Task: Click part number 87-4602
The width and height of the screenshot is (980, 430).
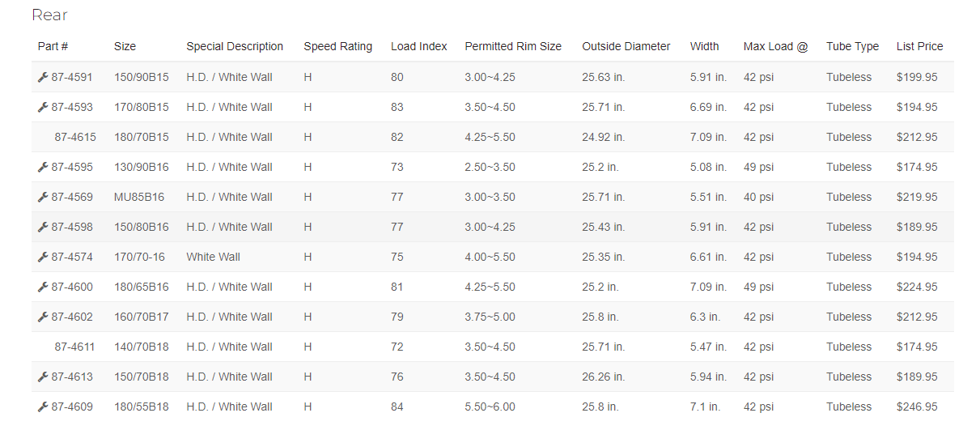Action: (x=72, y=317)
